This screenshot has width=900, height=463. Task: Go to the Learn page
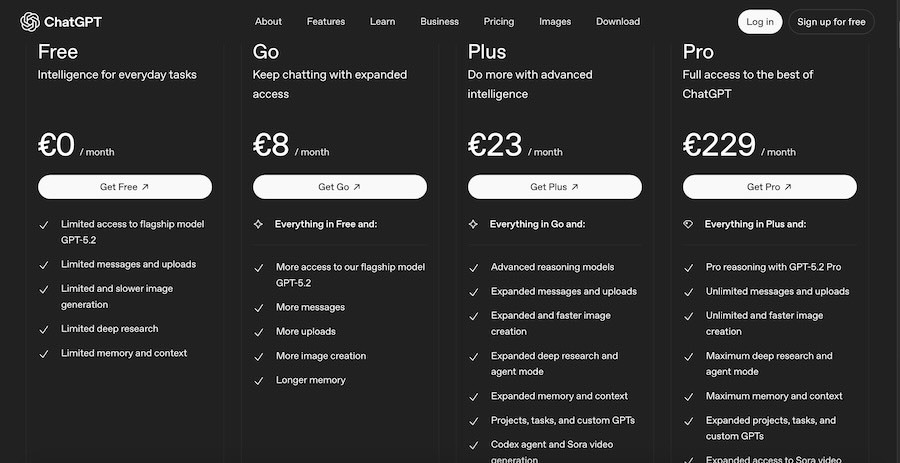(382, 21)
